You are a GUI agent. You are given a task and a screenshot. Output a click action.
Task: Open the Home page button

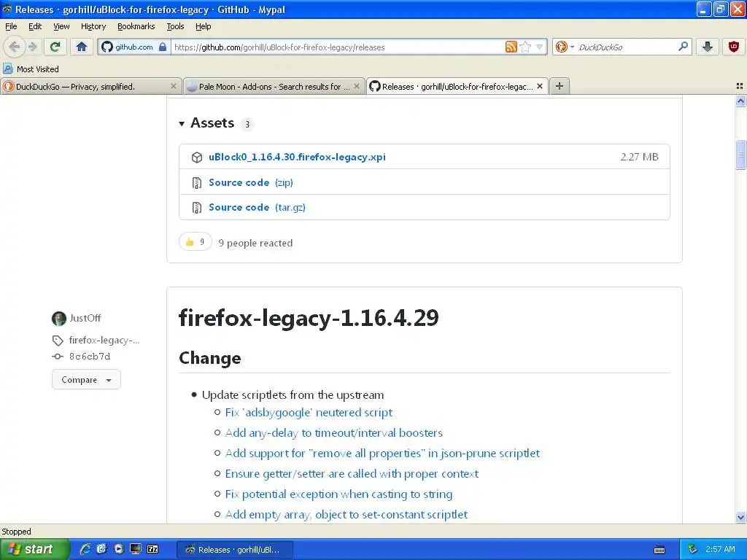point(82,47)
